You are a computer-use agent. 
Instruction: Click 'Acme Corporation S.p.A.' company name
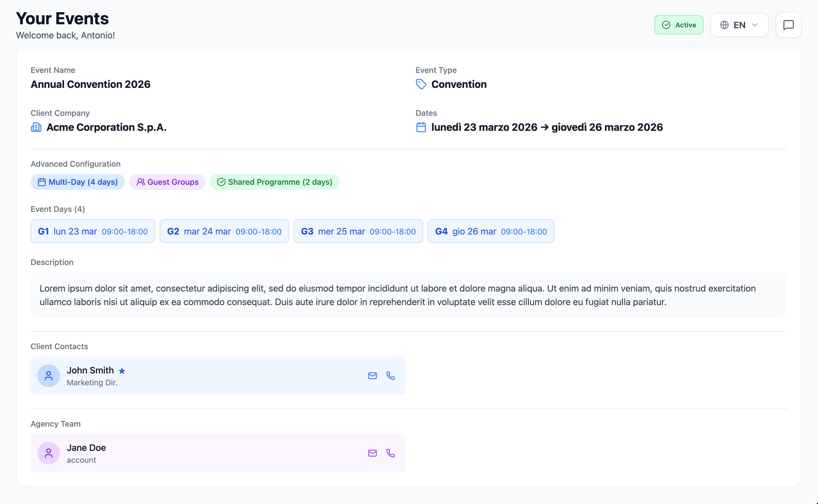pos(106,127)
